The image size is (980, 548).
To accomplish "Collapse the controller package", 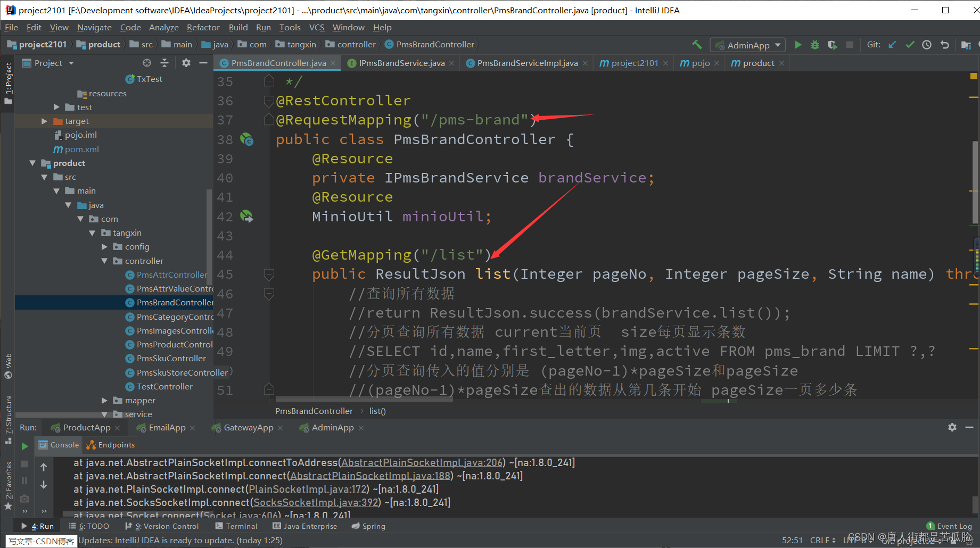I will coord(104,261).
